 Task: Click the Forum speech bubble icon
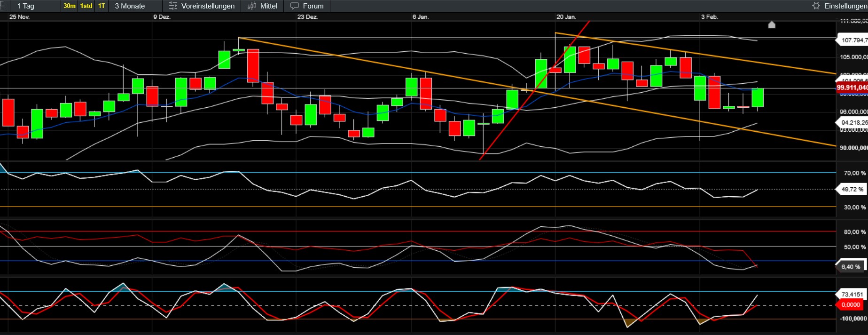[295, 6]
